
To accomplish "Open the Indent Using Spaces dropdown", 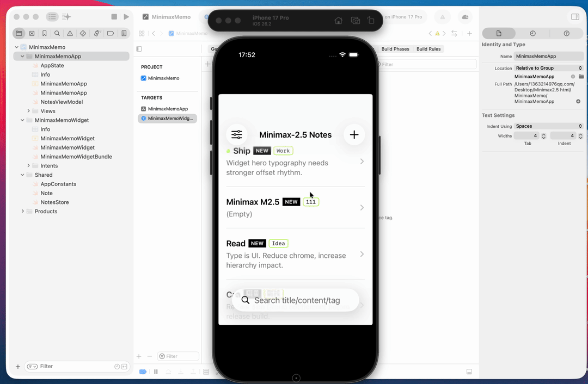I will pos(548,126).
